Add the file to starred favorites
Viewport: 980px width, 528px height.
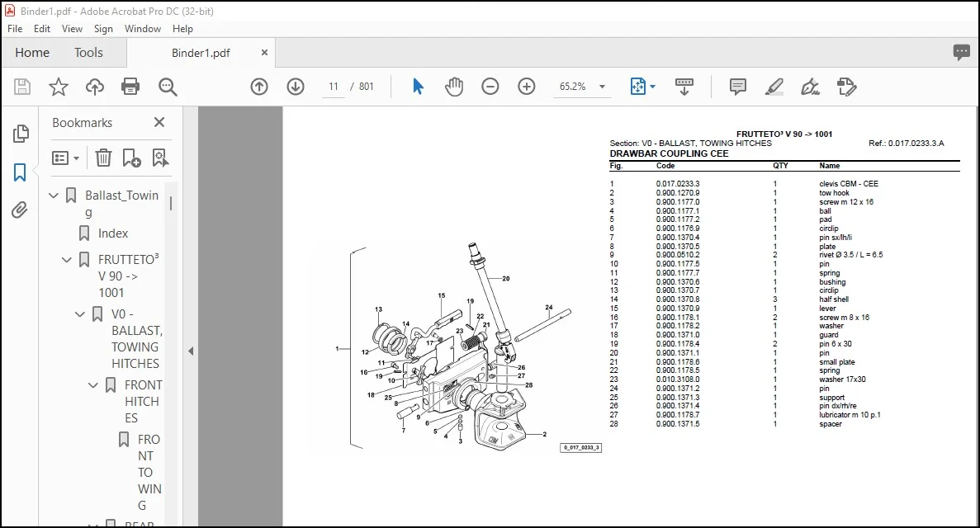coord(58,87)
